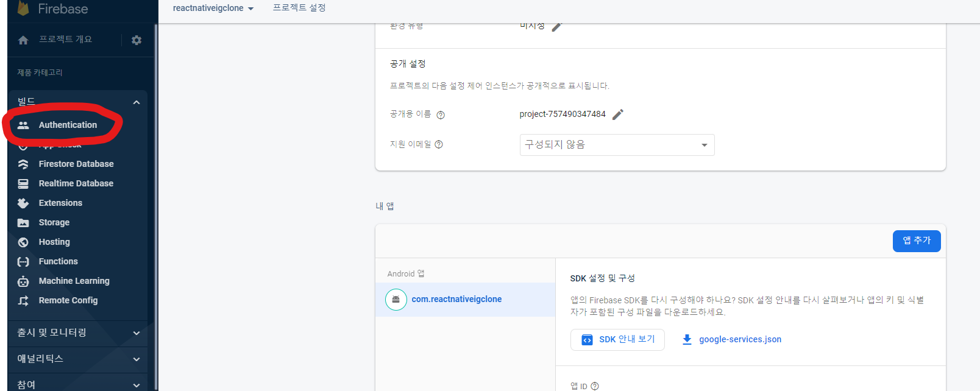Click the project-757490347484 text
The width and height of the screenshot is (980, 391).
point(563,114)
